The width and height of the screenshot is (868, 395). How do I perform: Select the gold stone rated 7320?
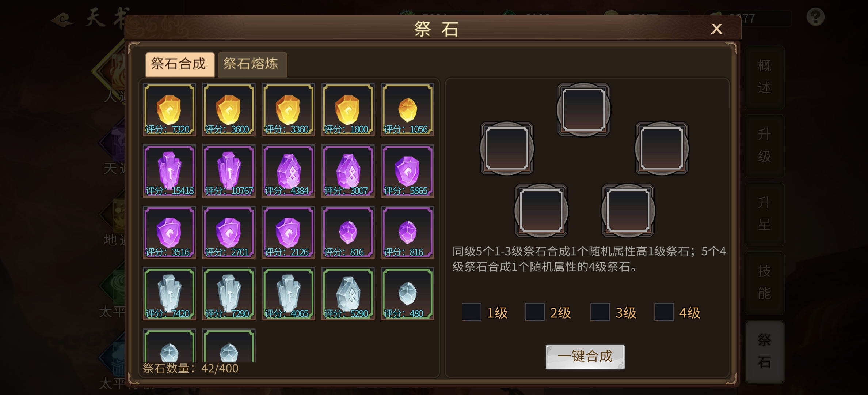pyautogui.click(x=169, y=109)
